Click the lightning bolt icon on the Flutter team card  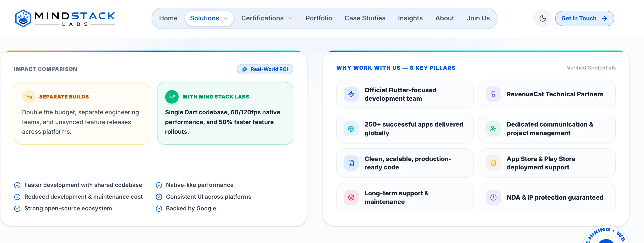[351, 94]
